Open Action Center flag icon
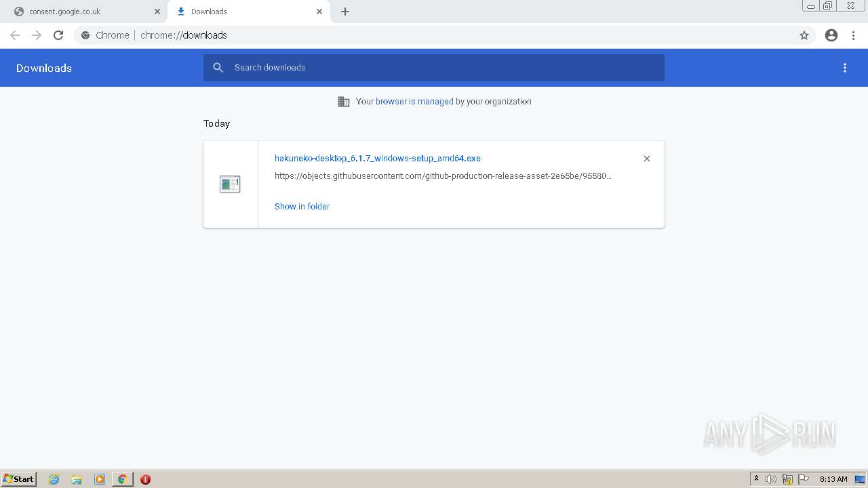The image size is (868, 488). click(804, 479)
